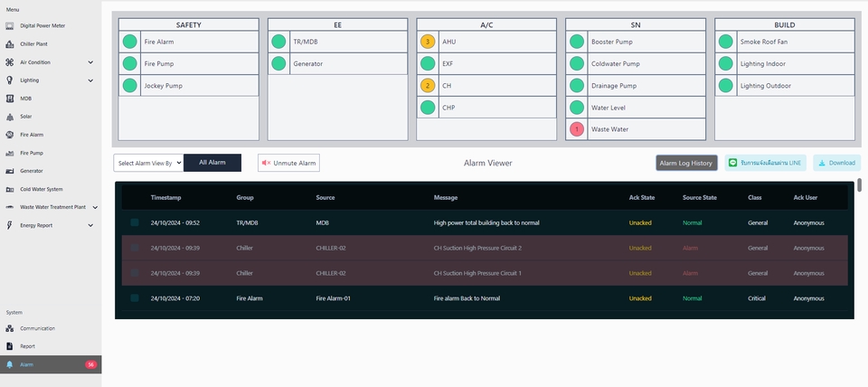Expand the Air Condition submenu chevron
Viewport: 868px width, 387px height.
point(90,62)
